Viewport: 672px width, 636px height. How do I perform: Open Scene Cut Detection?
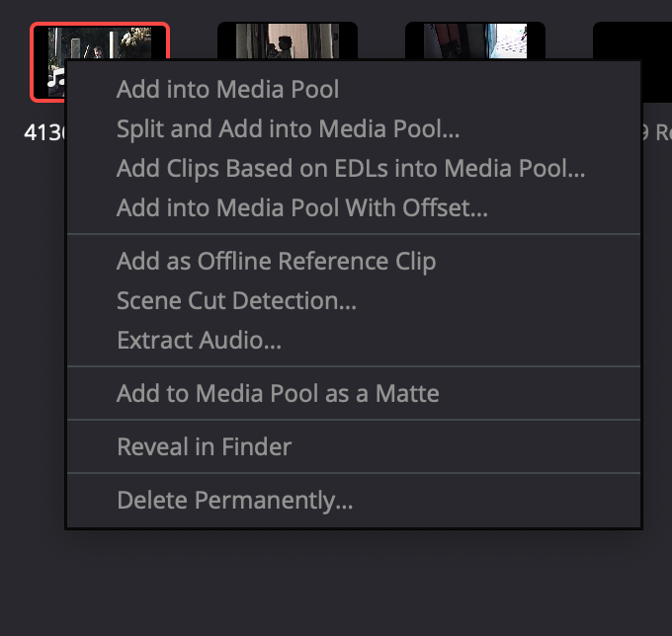(354, 300)
